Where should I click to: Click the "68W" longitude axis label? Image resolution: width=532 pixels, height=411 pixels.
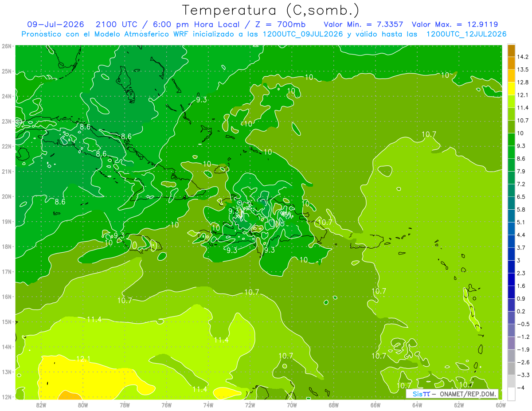tap(334, 405)
